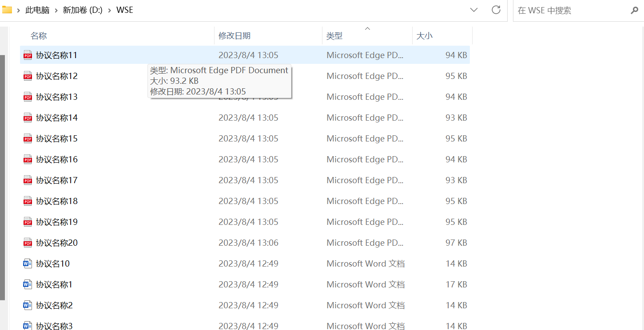Viewport: 644px width, 330px height.
Task: Click the refresh button beside the address bar
Action: [496, 10]
